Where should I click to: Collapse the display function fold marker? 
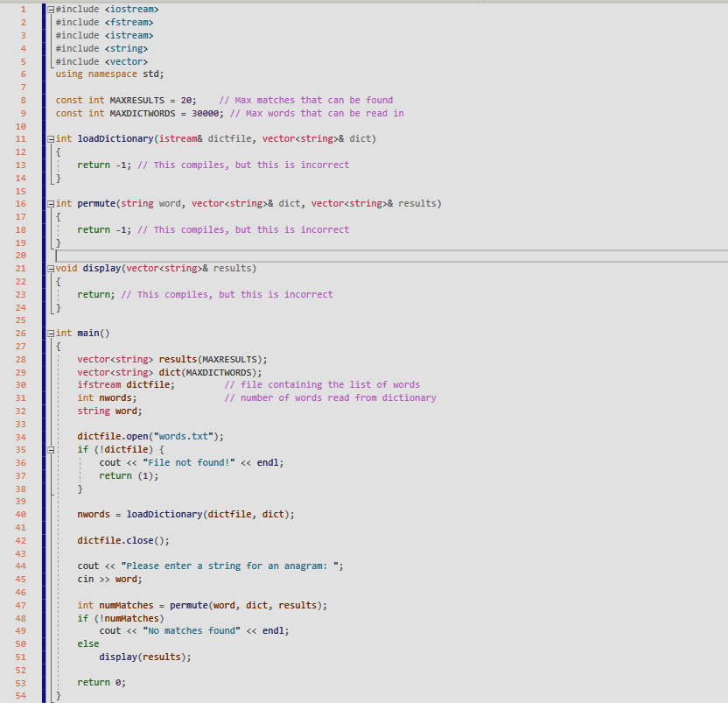coord(50,268)
